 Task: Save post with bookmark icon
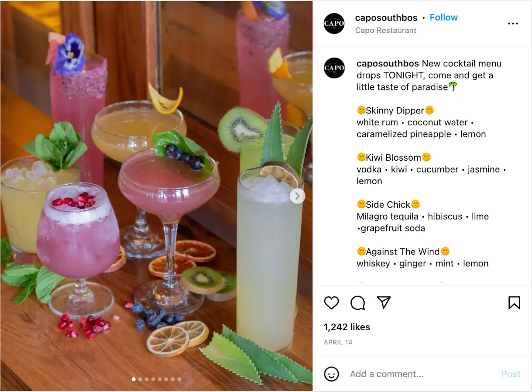click(515, 303)
